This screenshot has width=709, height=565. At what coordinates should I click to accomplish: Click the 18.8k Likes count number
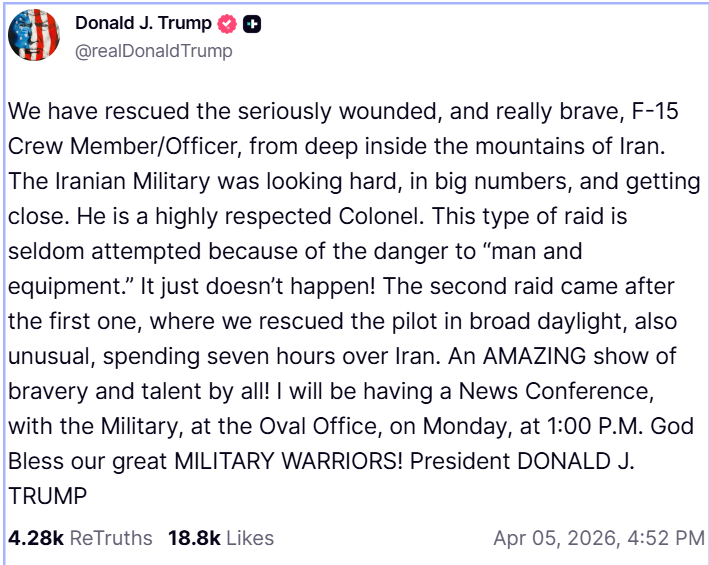pyautogui.click(x=194, y=538)
